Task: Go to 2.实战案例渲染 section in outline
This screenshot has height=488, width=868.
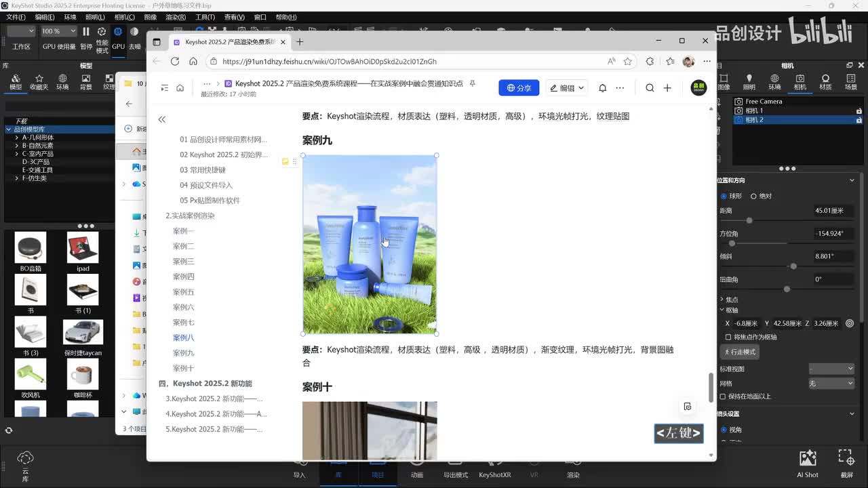Action: coord(190,216)
